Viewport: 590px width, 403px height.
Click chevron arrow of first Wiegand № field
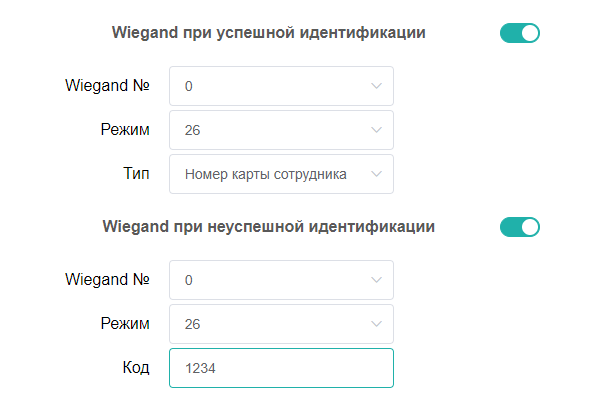click(376, 86)
